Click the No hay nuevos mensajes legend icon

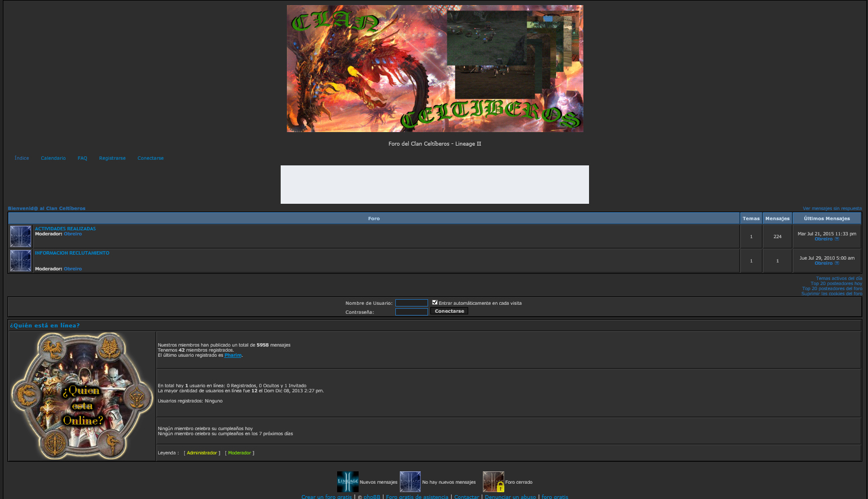[x=410, y=482]
